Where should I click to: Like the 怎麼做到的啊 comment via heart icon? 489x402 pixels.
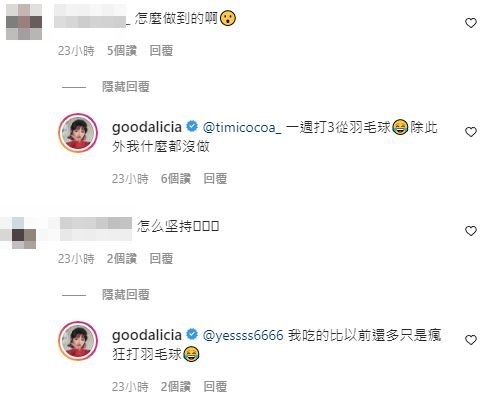point(471,23)
